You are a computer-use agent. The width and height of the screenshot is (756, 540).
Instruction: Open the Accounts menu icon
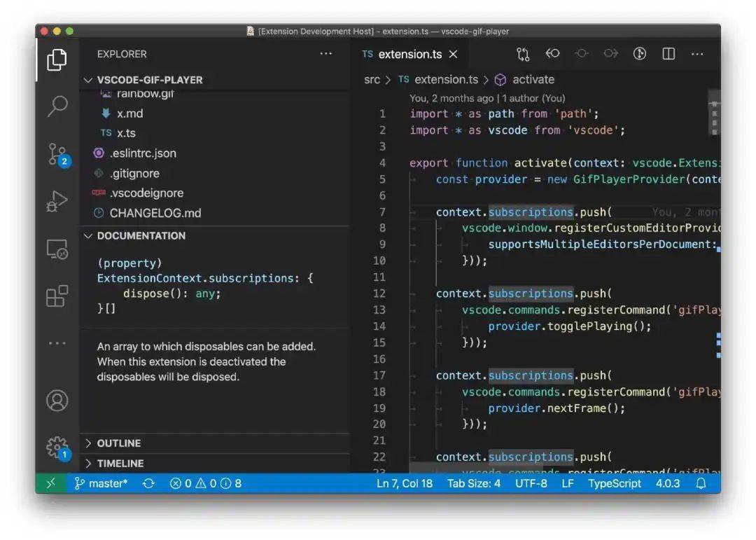point(57,401)
